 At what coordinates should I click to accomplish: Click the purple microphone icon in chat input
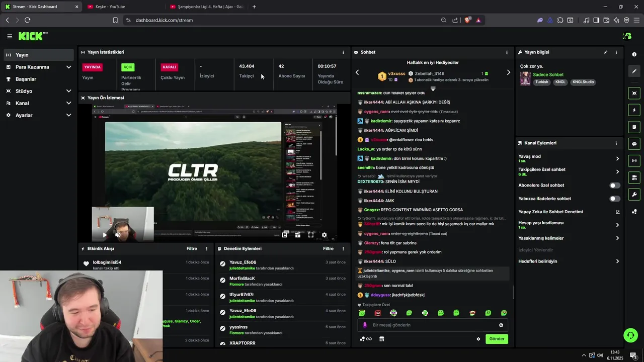(x=365, y=325)
